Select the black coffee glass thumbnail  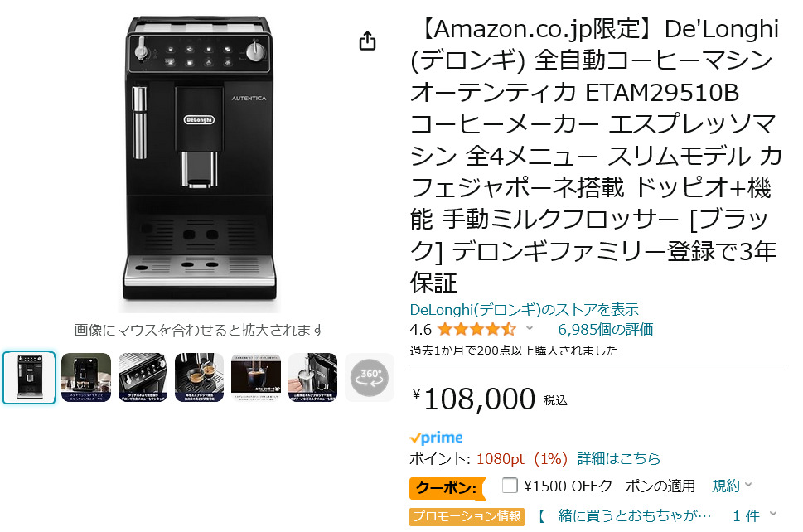(x=256, y=378)
